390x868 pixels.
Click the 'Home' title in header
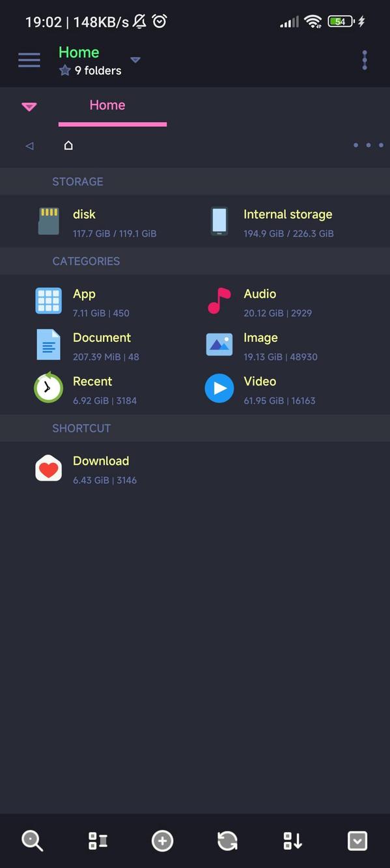pos(79,52)
